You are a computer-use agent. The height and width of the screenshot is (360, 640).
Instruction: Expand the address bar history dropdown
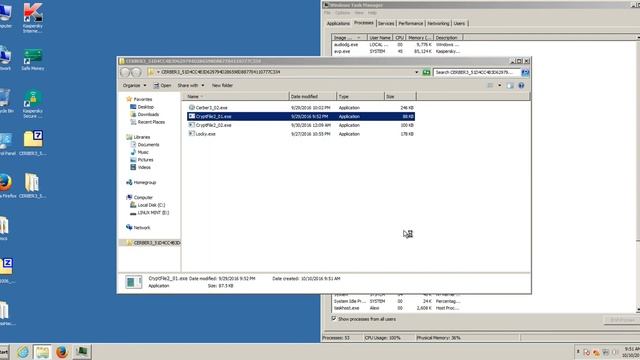pyautogui.click(x=417, y=72)
